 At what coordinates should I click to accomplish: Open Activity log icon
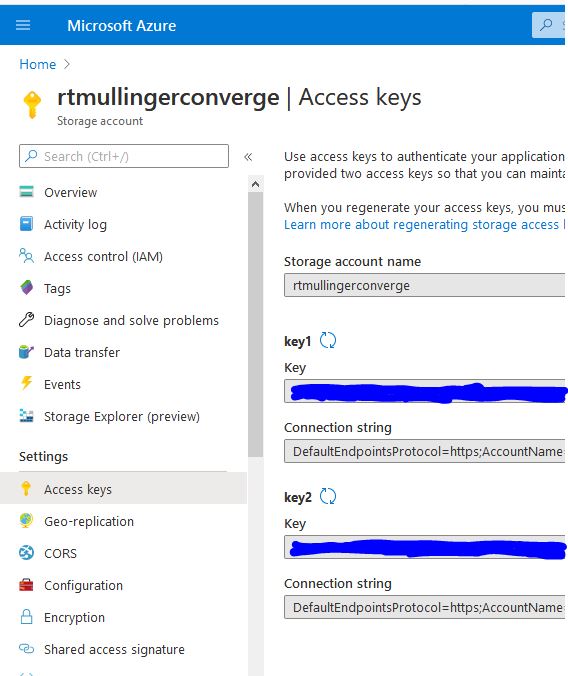click(26, 224)
